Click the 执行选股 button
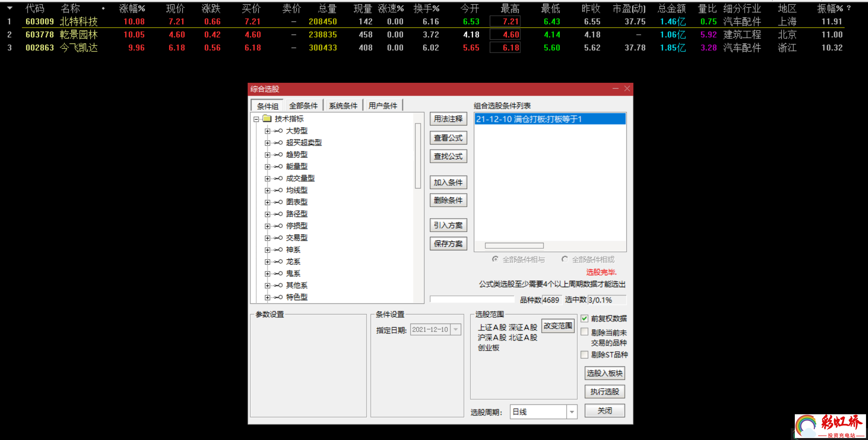Image resolution: width=868 pixels, height=440 pixels. (605, 392)
